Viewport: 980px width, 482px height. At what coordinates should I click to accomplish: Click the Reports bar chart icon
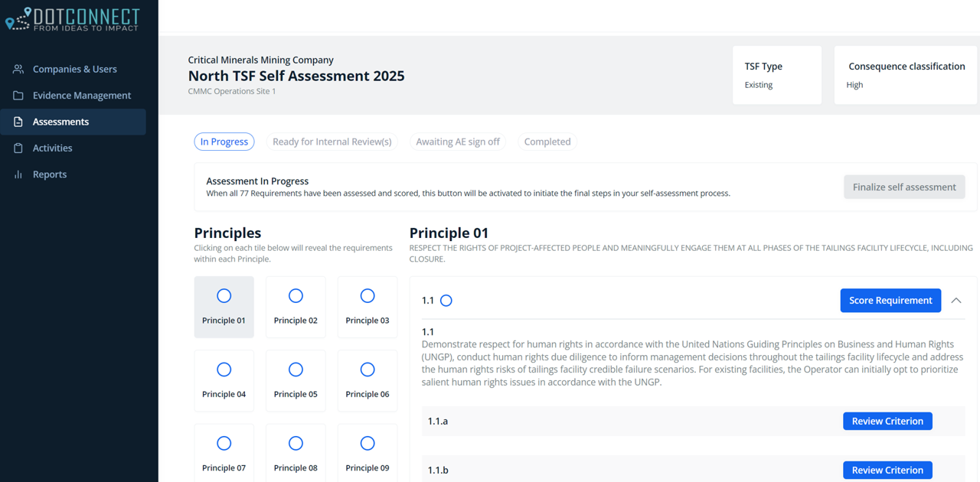(x=18, y=174)
